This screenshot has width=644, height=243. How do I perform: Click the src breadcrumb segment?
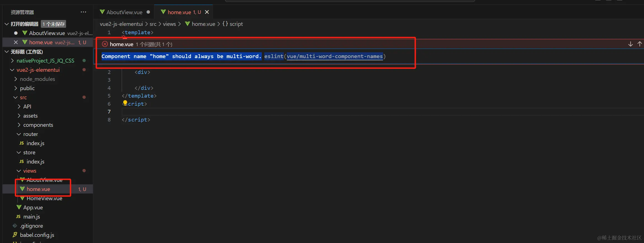[x=153, y=24]
